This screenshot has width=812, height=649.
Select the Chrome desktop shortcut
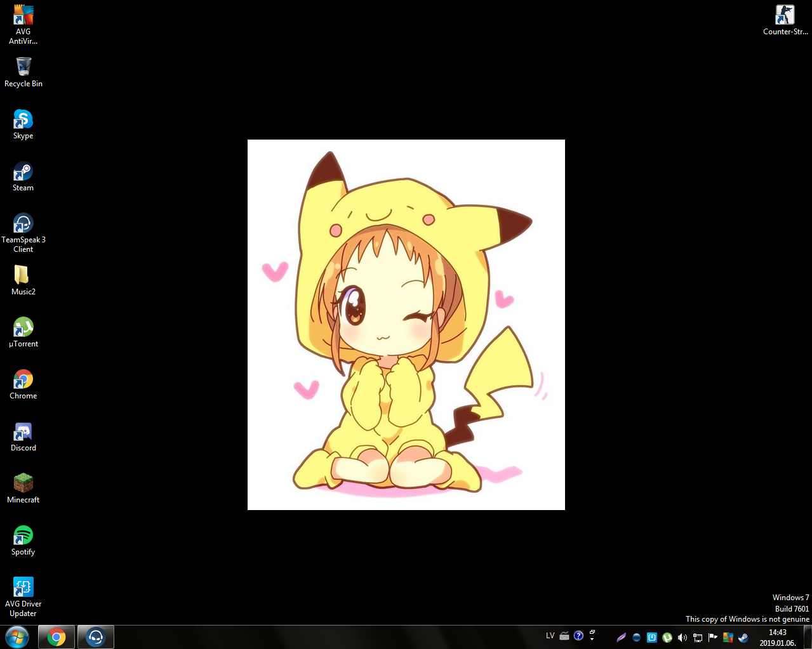tap(23, 384)
